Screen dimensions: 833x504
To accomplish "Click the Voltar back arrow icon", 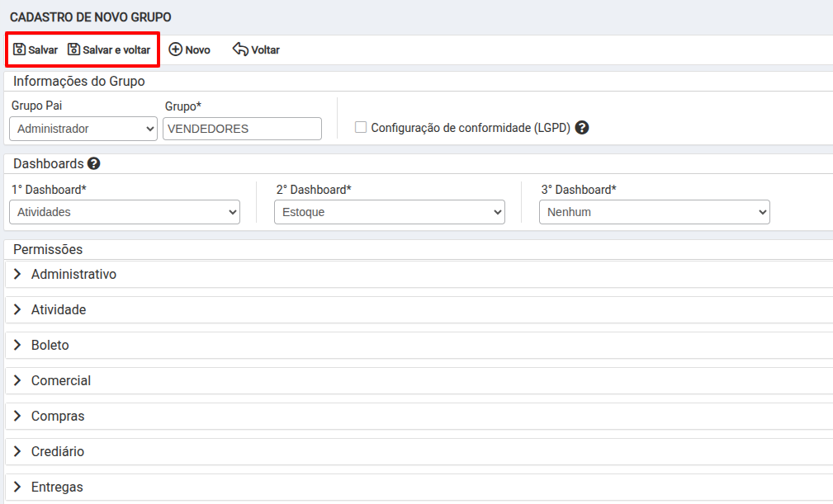I will [240, 49].
